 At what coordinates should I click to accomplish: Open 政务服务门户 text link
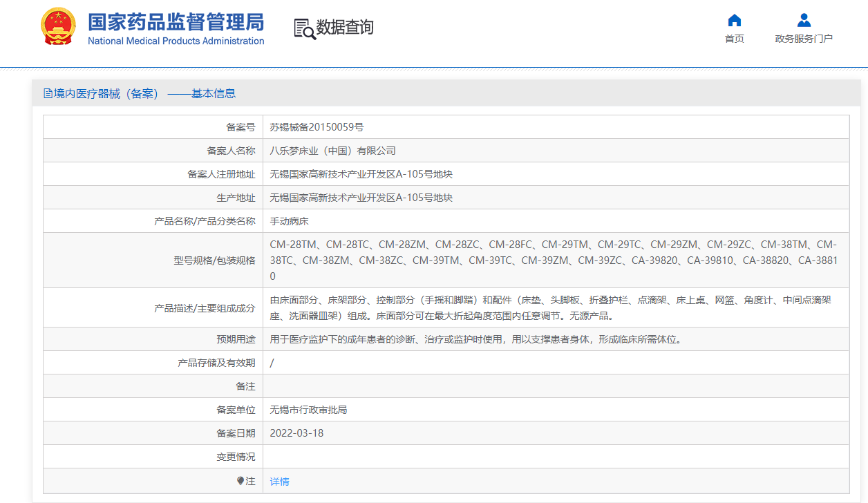[804, 39]
